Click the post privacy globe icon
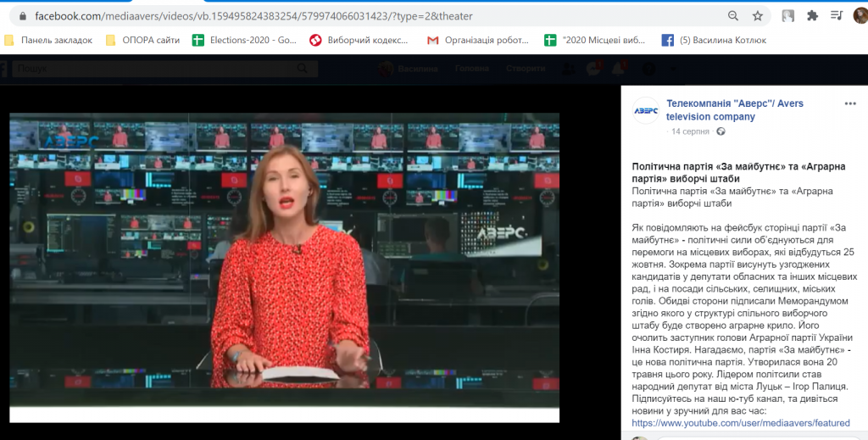The height and width of the screenshot is (440, 868). 721,131
